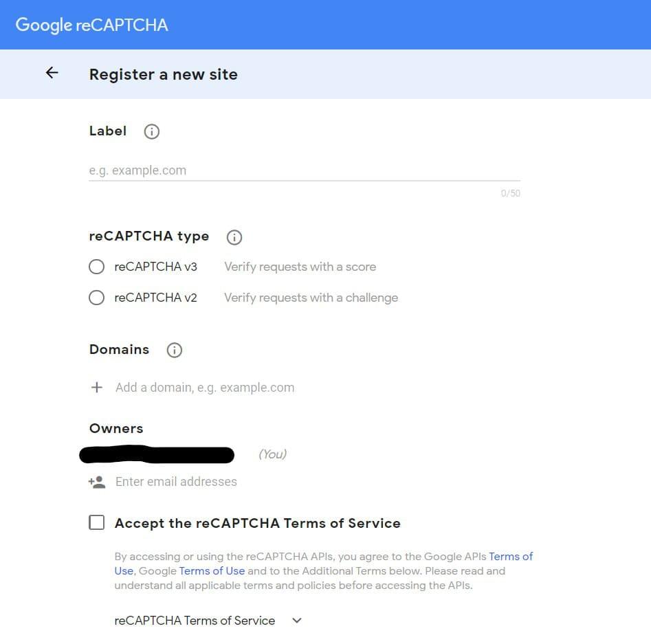
Task: Click the Verify requests with a challenge text
Action: (311, 298)
